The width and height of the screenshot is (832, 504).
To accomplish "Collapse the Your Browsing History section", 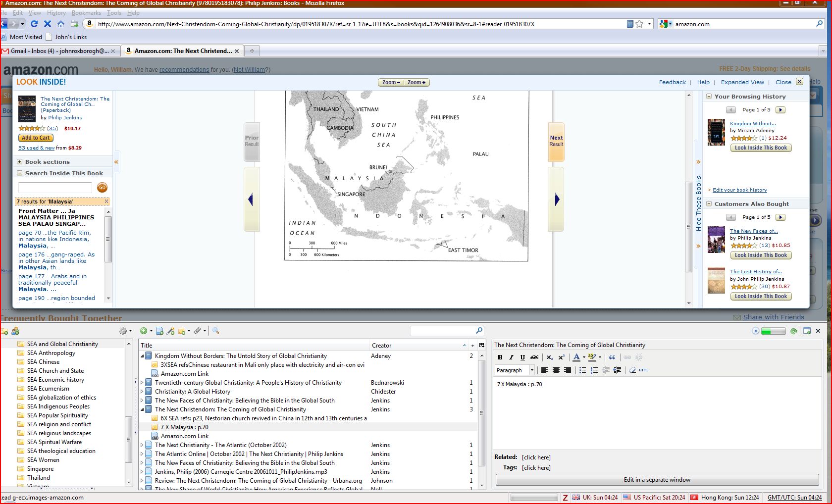I will pyautogui.click(x=709, y=97).
